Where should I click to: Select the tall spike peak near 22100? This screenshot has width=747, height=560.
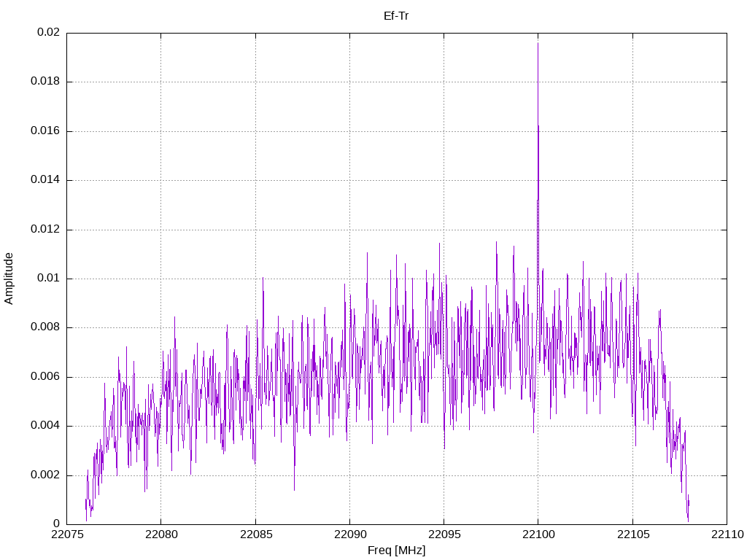538,45
